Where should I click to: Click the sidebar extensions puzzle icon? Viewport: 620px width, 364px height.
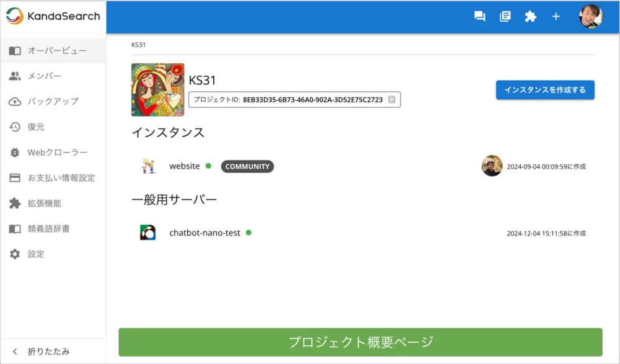click(x=15, y=203)
